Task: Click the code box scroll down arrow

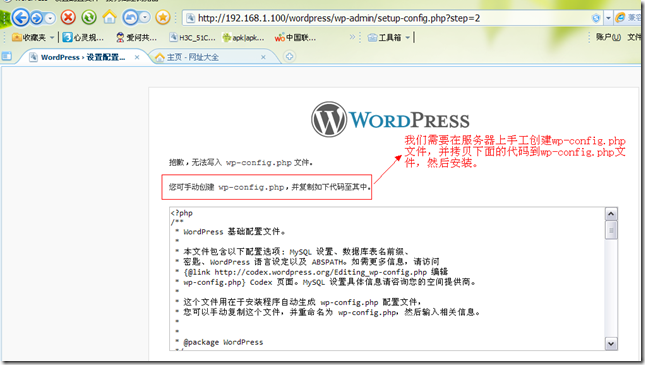Action: [x=611, y=343]
